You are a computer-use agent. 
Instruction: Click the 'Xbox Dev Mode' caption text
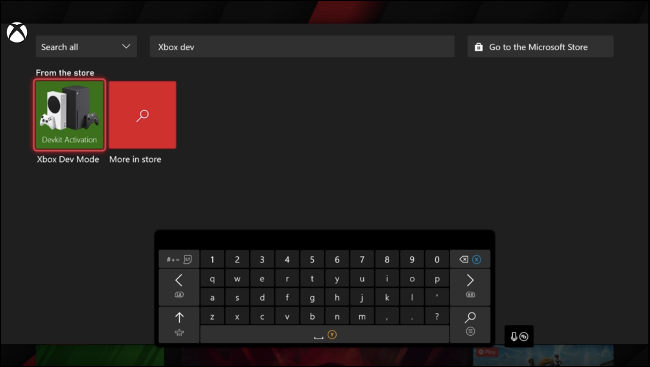point(68,159)
